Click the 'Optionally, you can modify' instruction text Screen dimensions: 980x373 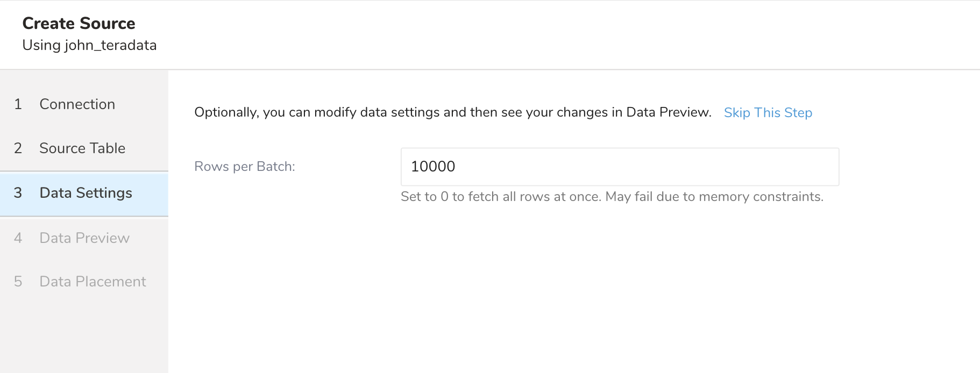pos(452,112)
